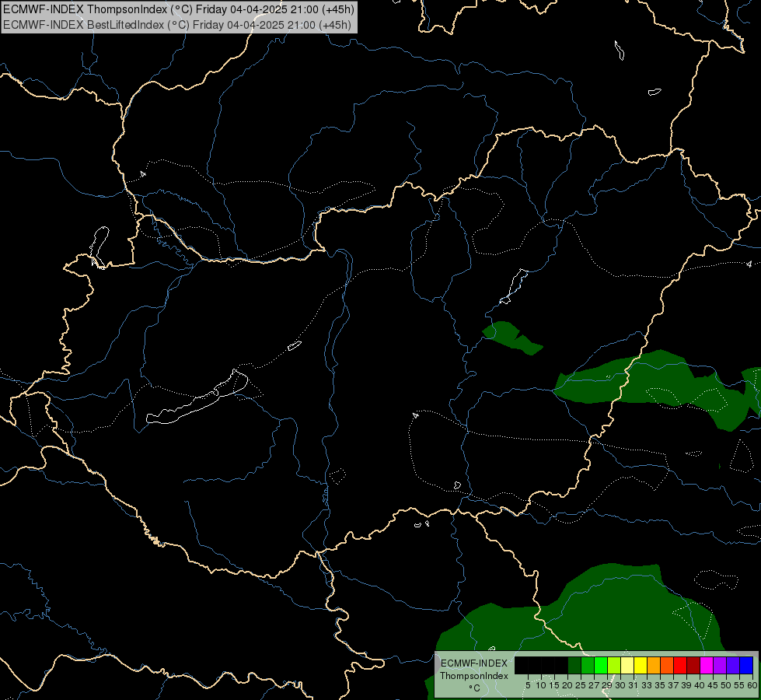Click the legend scale value '5'
Viewport: 761px width, 700px height.
[528, 685]
